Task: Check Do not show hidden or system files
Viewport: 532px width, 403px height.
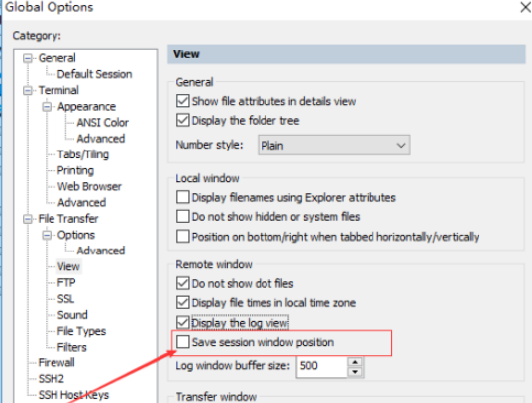Action: click(x=183, y=217)
